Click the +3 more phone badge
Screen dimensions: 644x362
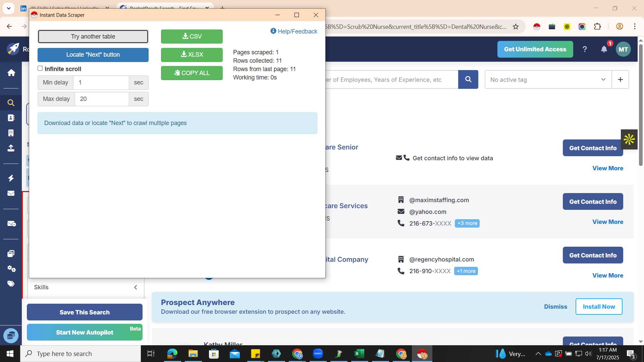point(467,223)
